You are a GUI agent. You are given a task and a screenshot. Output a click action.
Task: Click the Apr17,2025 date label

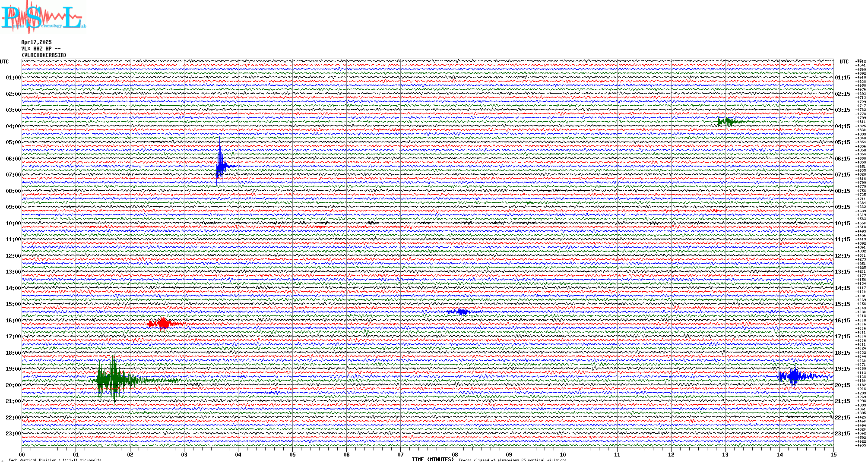click(36, 42)
